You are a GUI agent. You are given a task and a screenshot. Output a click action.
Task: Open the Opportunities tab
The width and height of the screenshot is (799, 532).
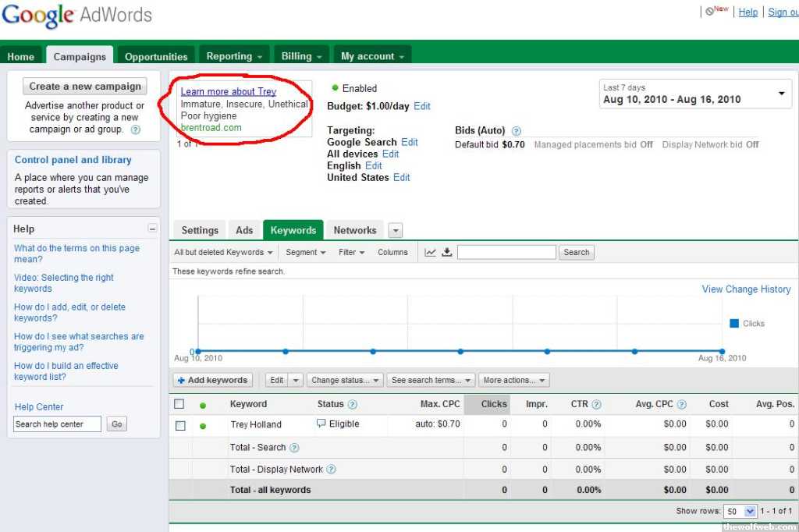(156, 56)
